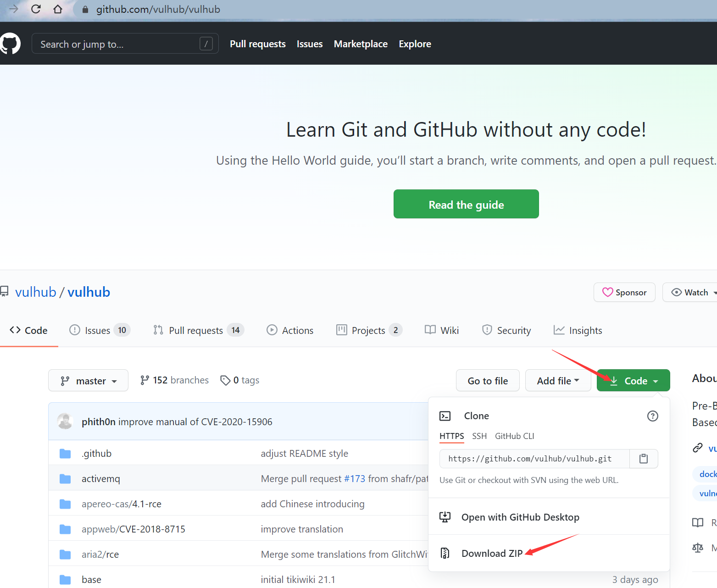Screen dimensions: 717x588
Task: Open the Add file dropdown
Action: pyautogui.click(x=558, y=381)
